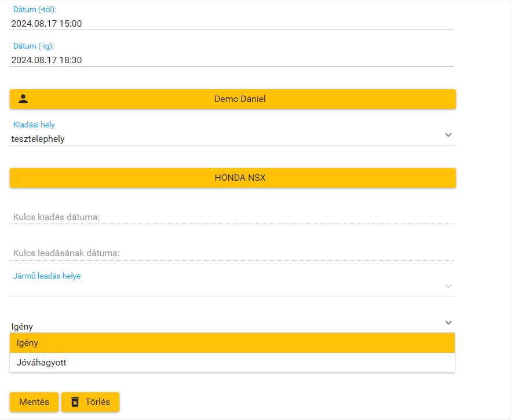
Task: Focus the Dátum (-tól) field with 15:00
Action: [x=232, y=24]
